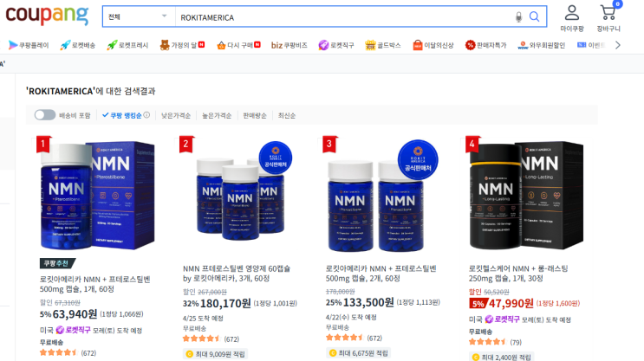Click the 180,170 won price
The height and width of the screenshot is (361, 644).
point(225,304)
